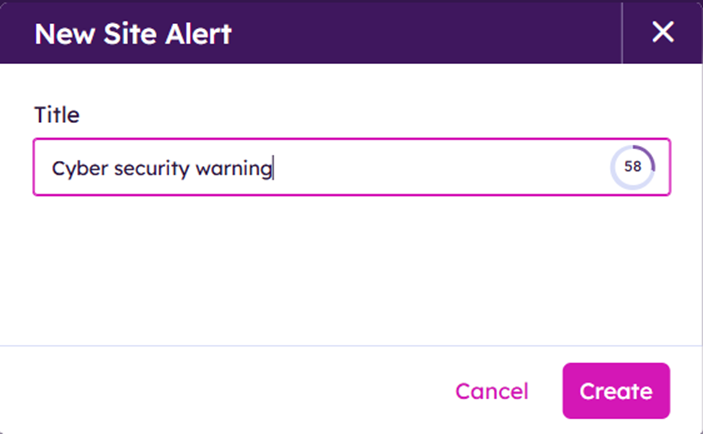Click the "Title" field label

57,115
